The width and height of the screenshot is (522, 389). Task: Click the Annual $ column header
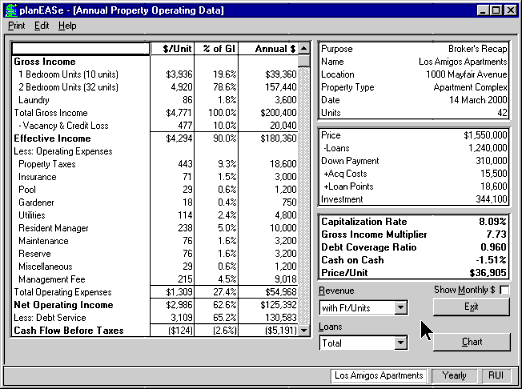269,49
